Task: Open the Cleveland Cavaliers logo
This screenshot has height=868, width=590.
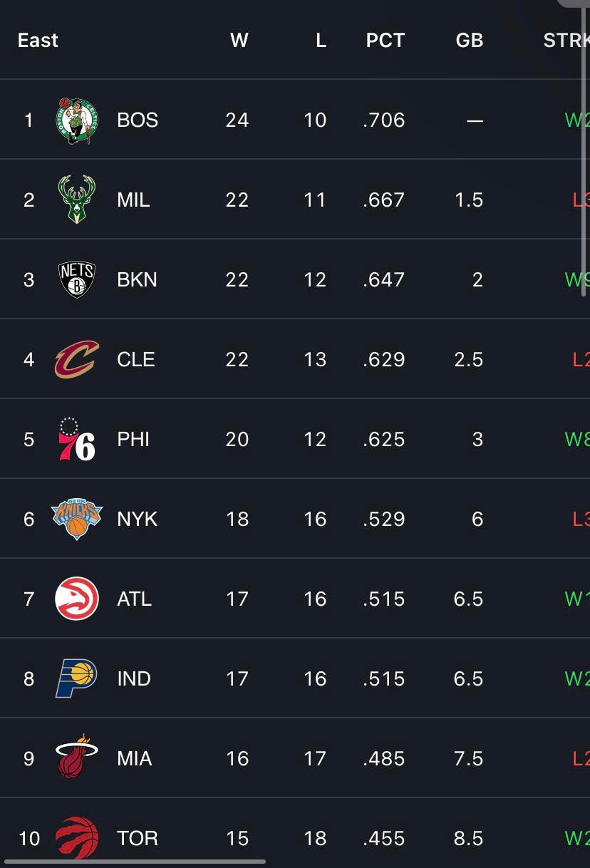Action: pyautogui.click(x=76, y=359)
